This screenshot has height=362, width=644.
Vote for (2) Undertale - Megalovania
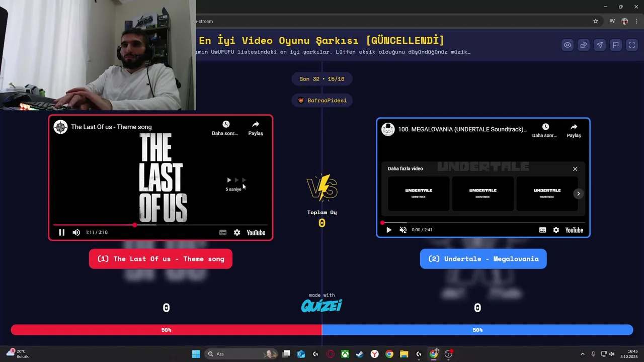click(x=483, y=259)
